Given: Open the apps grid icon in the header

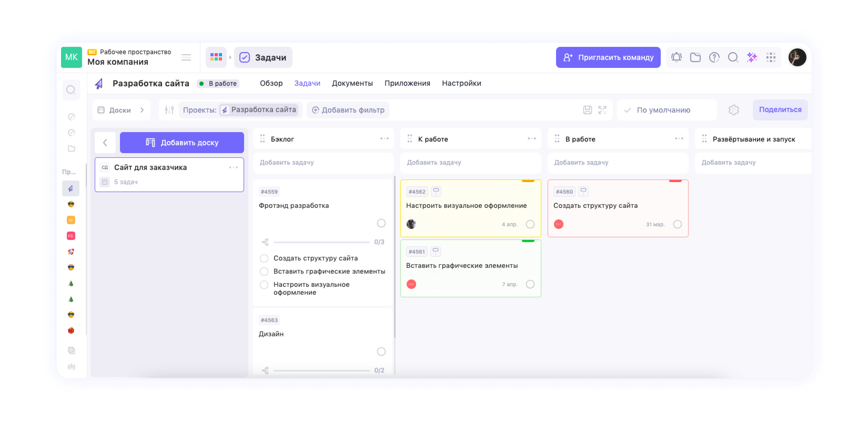Looking at the screenshot, I should coord(771,57).
